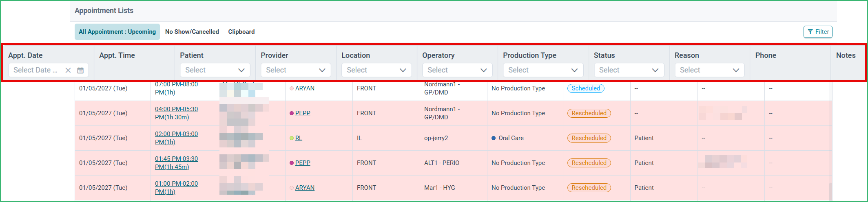Expand the Patient filter dropdown
The image size is (868, 202).
click(215, 70)
